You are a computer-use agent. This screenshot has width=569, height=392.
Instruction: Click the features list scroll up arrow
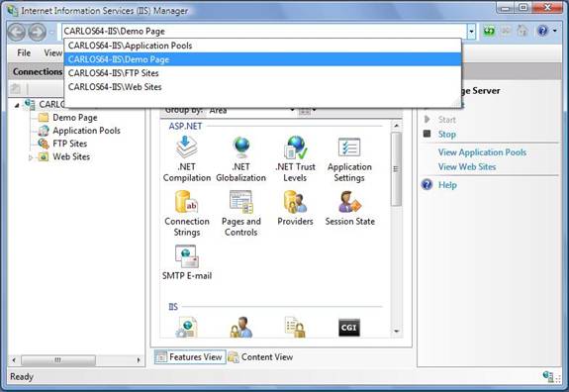coord(396,126)
